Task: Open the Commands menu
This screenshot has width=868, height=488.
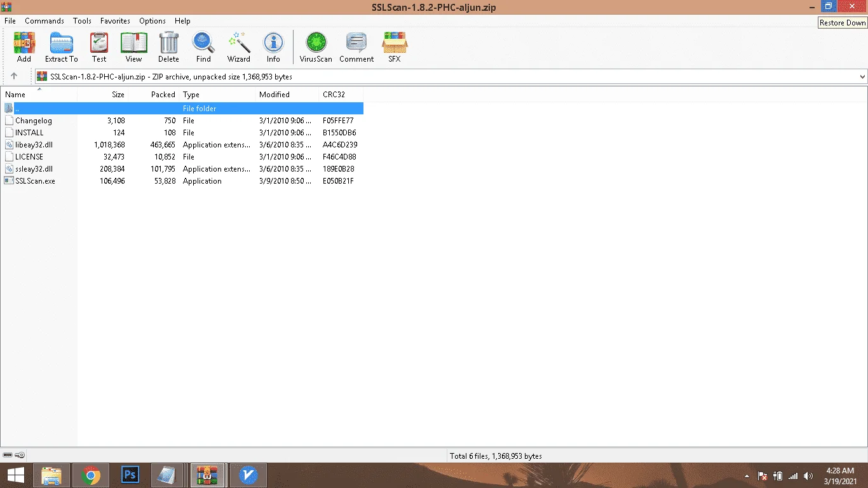Action: click(44, 21)
